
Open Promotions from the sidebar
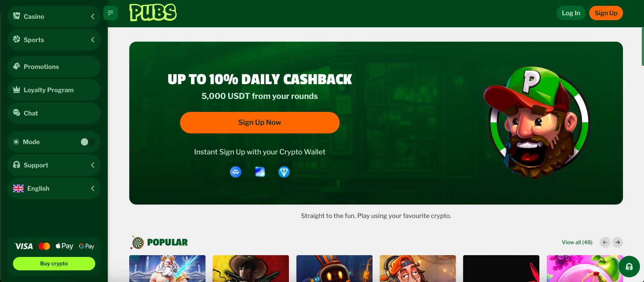[54, 67]
